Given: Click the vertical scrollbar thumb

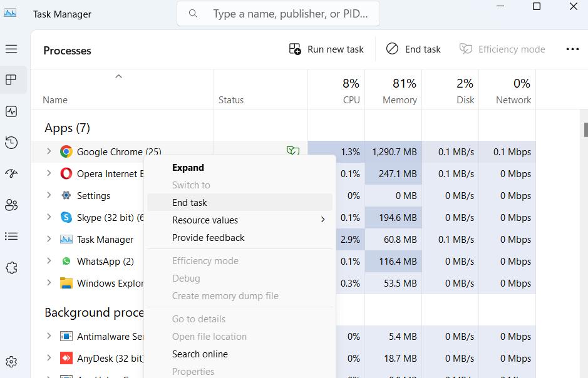Looking at the screenshot, I should tap(585, 130).
